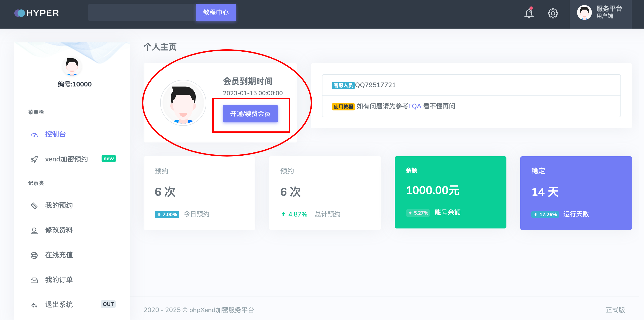This screenshot has width=644, height=320.
Task: Click the 会员到期时间 heading
Action: click(247, 81)
